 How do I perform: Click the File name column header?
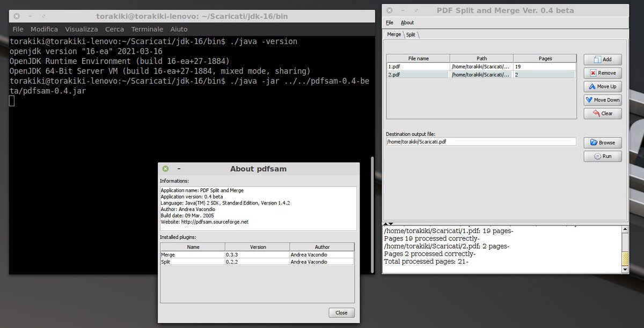tap(418, 59)
